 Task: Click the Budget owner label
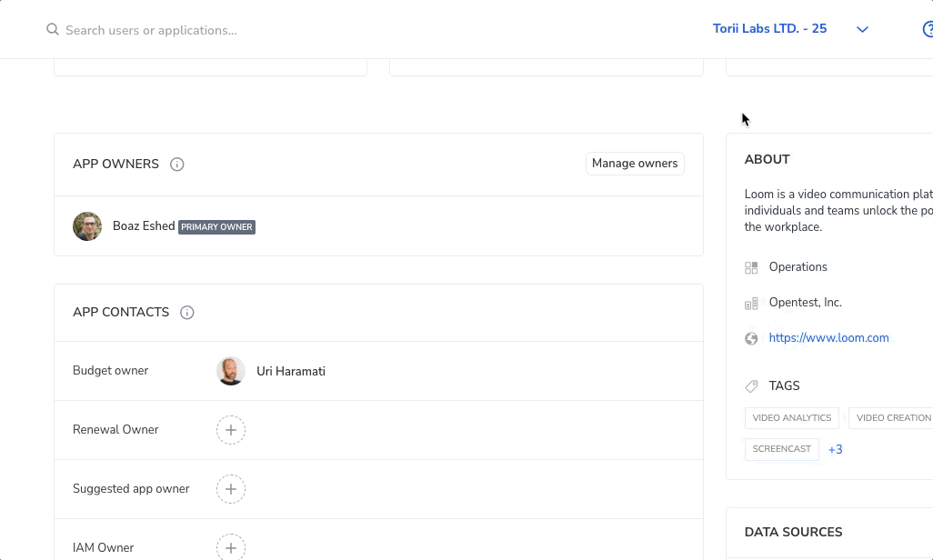coord(110,371)
